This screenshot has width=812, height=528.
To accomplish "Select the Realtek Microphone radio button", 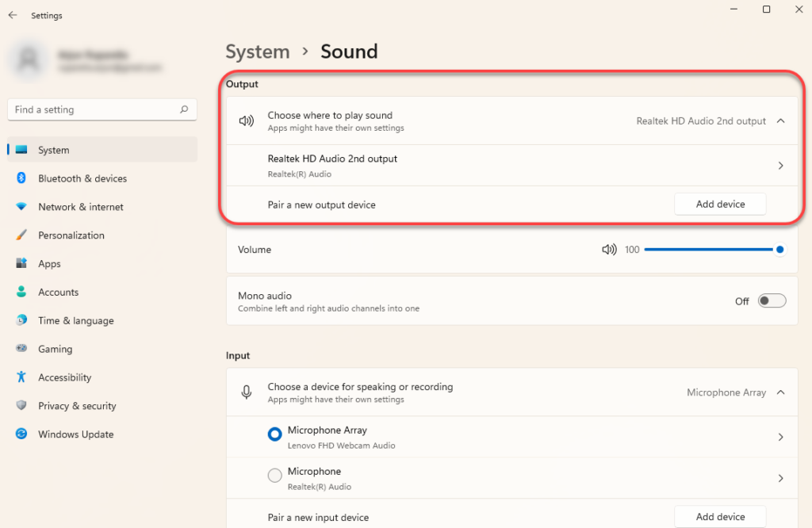I will 275,476.
